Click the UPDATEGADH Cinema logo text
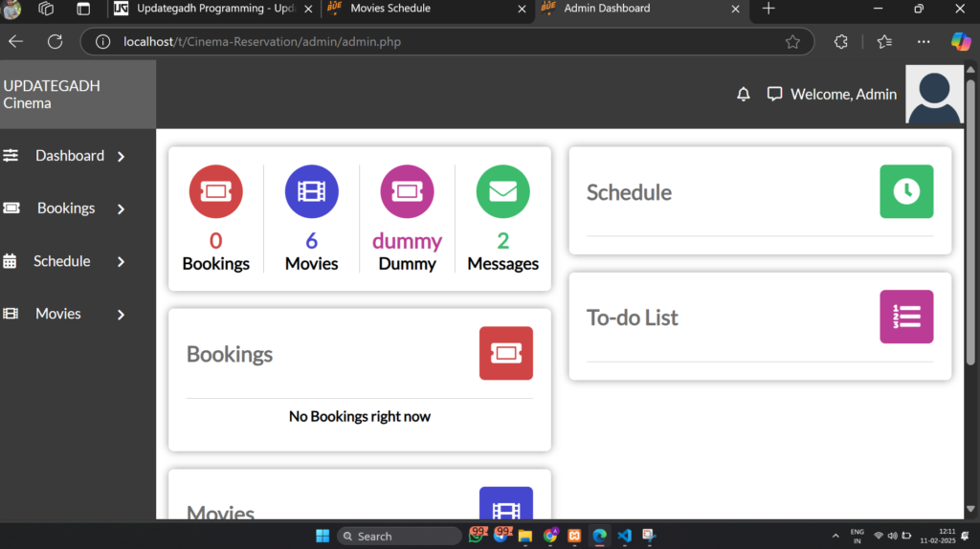This screenshot has height=549, width=980. [52, 95]
